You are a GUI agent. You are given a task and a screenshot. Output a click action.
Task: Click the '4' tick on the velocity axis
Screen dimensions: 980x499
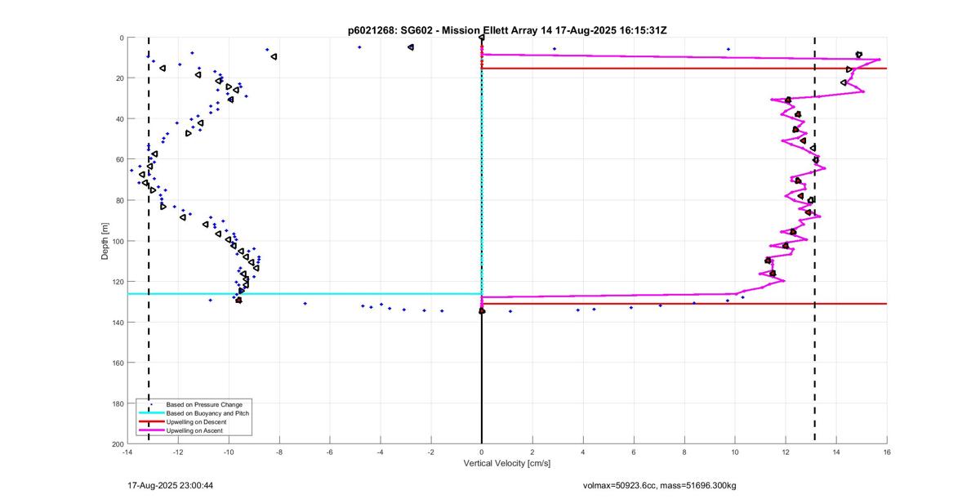point(583,452)
